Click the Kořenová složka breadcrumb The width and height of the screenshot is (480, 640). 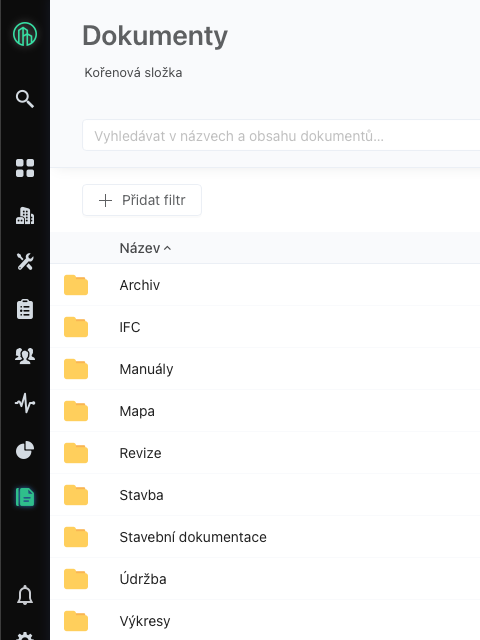(x=133, y=73)
